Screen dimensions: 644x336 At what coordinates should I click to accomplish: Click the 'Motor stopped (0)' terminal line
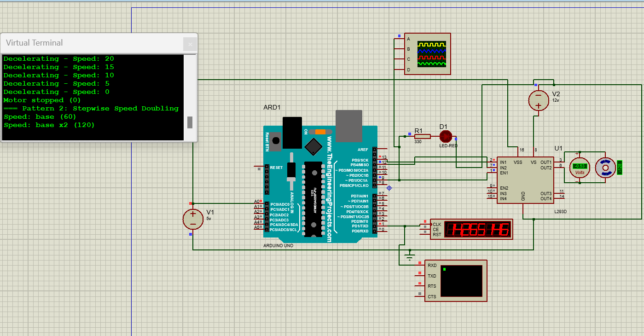pos(42,100)
